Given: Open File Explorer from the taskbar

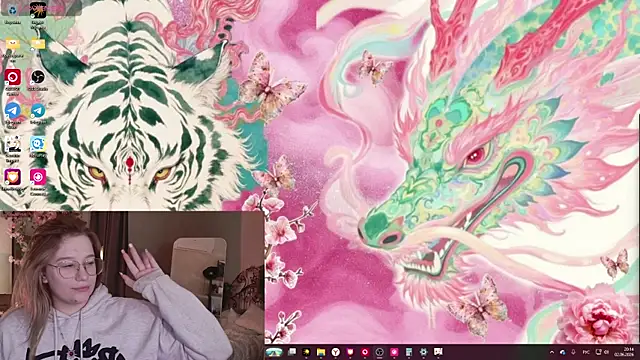Looking at the screenshot, I should [x=321, y=352].
